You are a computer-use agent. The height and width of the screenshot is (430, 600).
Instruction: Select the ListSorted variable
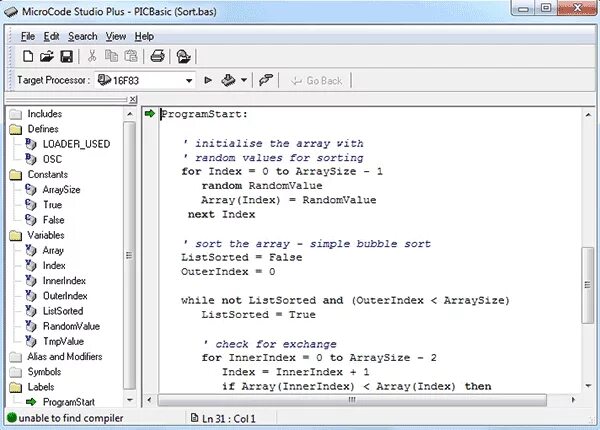coord(54,311)
